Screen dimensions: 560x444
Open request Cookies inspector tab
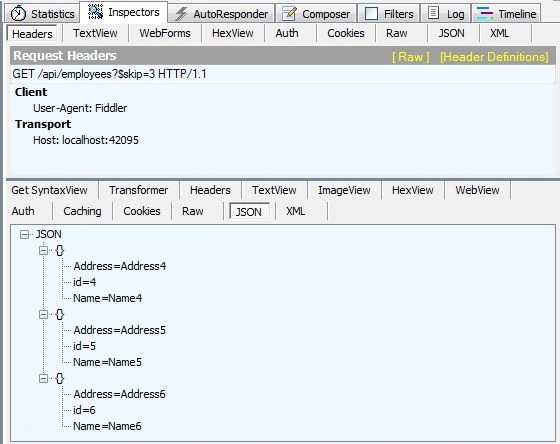[346, 33]
